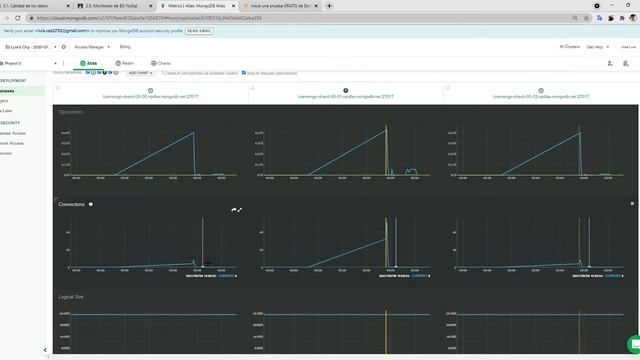Switch to the Realm tab
The width and height of the screenshot is (640, 360).
pyautogui.click(x=125, y=63)
